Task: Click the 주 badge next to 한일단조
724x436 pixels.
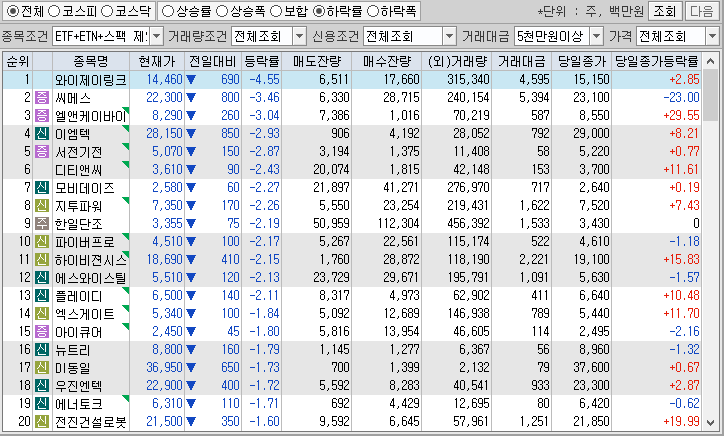Action: 42,224
